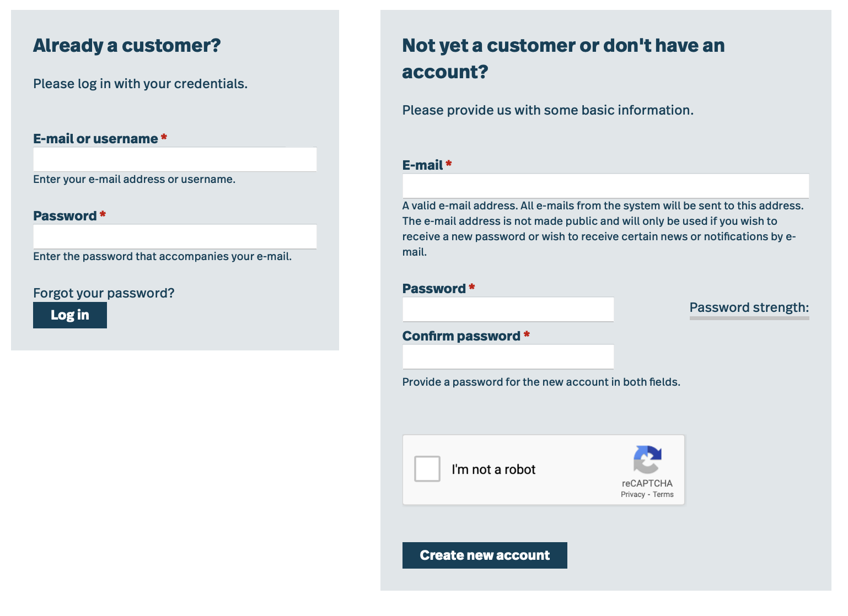Click the new account Password field
Image resolution: width=848 pixels, height=616 pixels.
pos(508,309)
